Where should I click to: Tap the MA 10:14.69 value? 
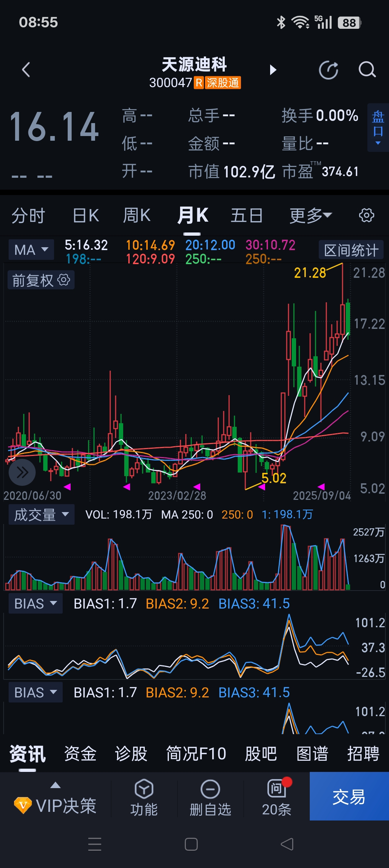tap(150, 245)
